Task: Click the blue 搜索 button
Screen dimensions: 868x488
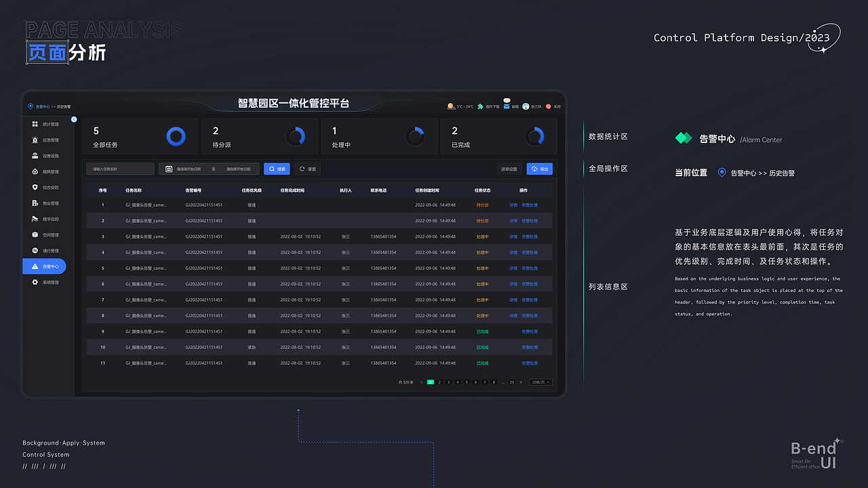Action: click(x=277, y=169)
